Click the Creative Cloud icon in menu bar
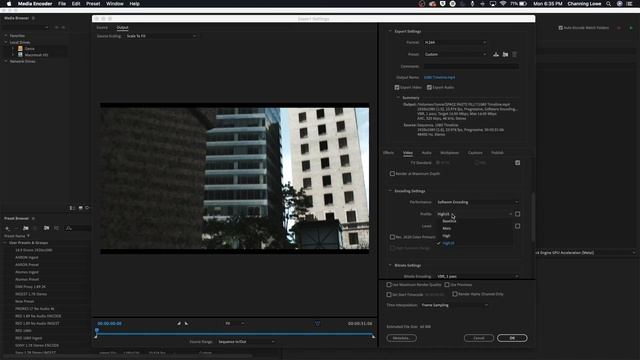Image resolution: width=640 pixels, height=360 pixels. [432, 4]
